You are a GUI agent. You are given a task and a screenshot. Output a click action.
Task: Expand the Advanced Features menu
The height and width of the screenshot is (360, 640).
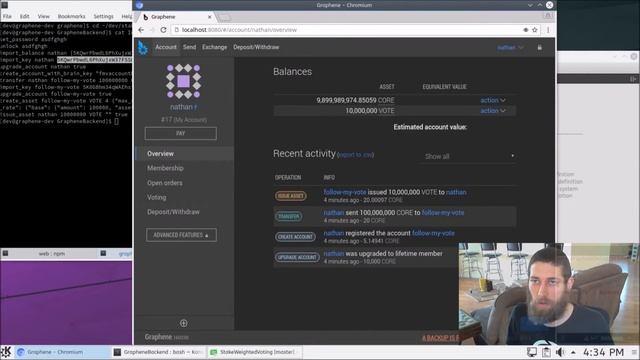click(x=181, y=235)
